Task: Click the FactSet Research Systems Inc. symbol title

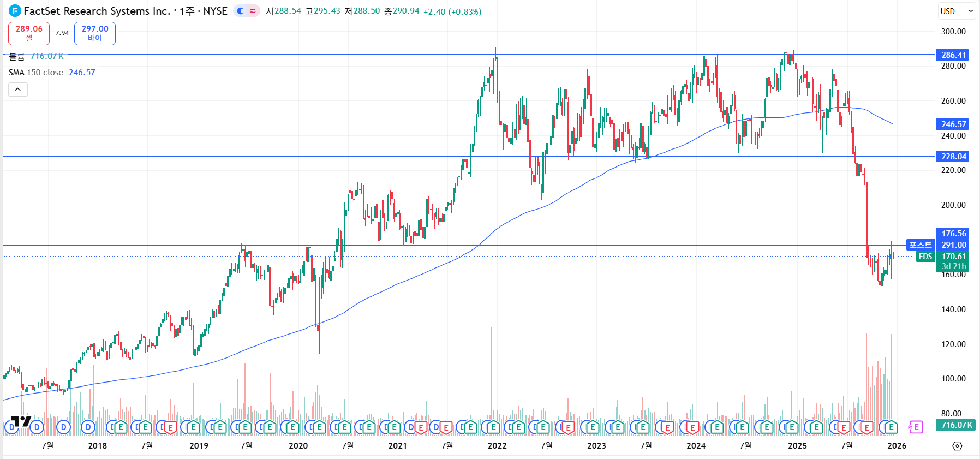Action: [x=125, y=11]
